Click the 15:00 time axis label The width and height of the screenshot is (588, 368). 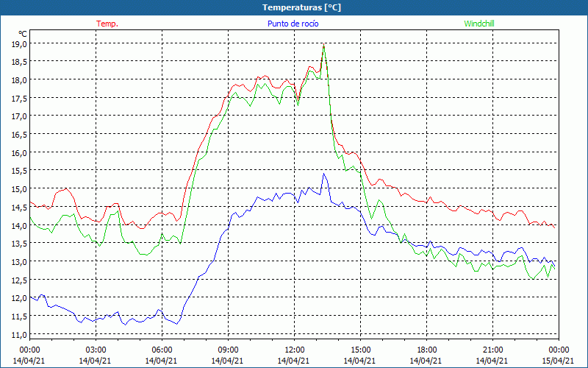pyautogui.click(x=360, y=350)
